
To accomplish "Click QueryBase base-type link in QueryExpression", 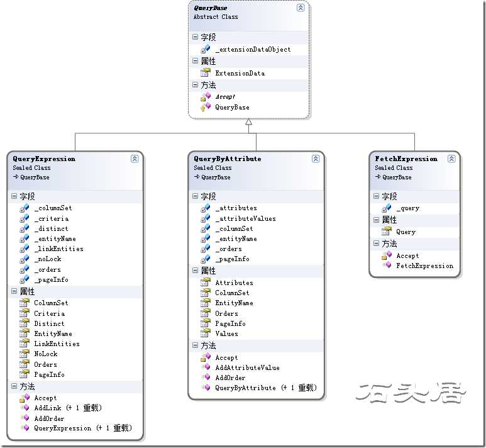I will [35, 177].
